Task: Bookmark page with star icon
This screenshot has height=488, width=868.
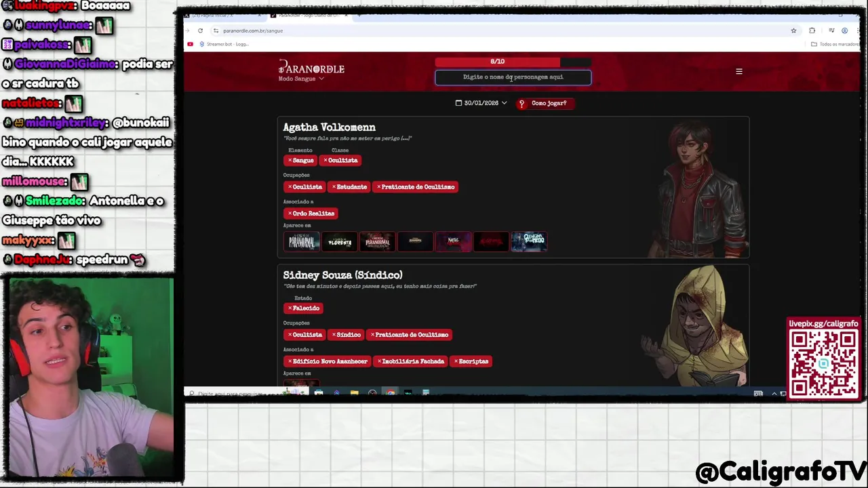Action: (x=793, y=30)
